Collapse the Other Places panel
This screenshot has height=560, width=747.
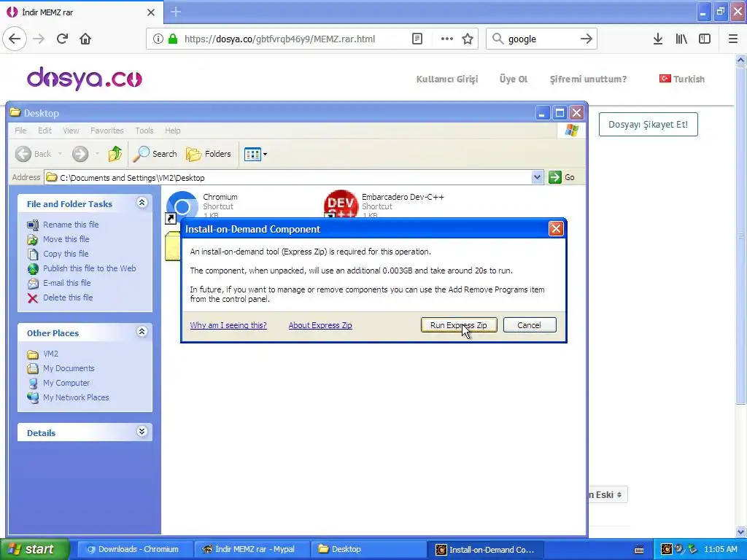[142, 332]
